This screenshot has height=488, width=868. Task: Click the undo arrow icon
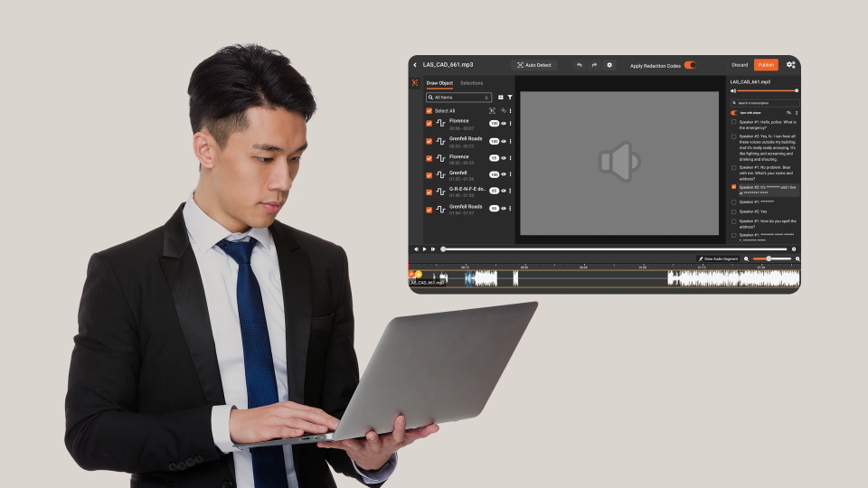tap(580, 65)
